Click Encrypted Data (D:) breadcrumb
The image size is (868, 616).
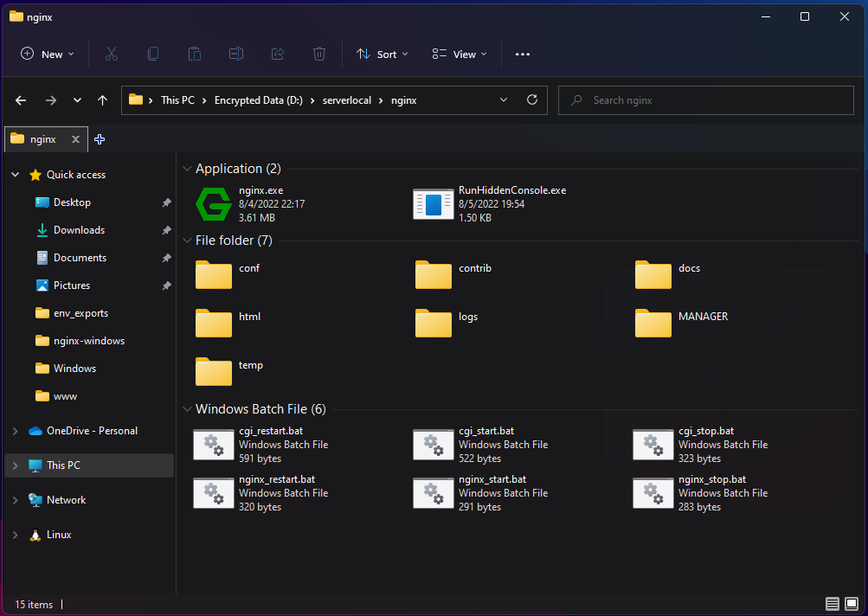point(259,100)
